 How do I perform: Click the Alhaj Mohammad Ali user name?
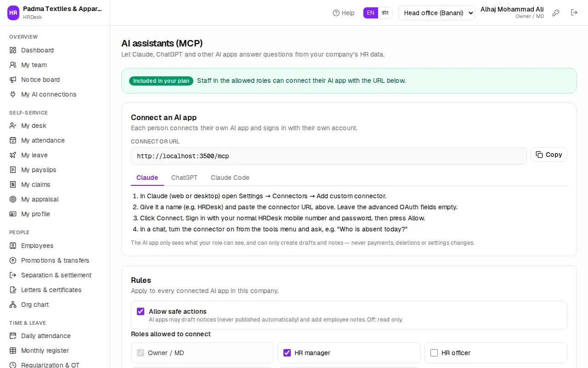[x=512, y=9]
